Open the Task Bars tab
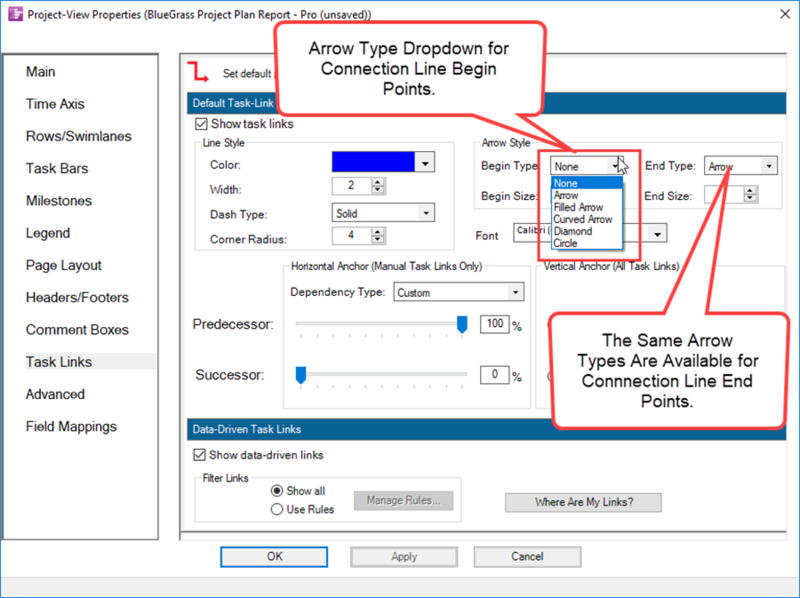Viewport: 800px width, 598px height. (57, 168)
